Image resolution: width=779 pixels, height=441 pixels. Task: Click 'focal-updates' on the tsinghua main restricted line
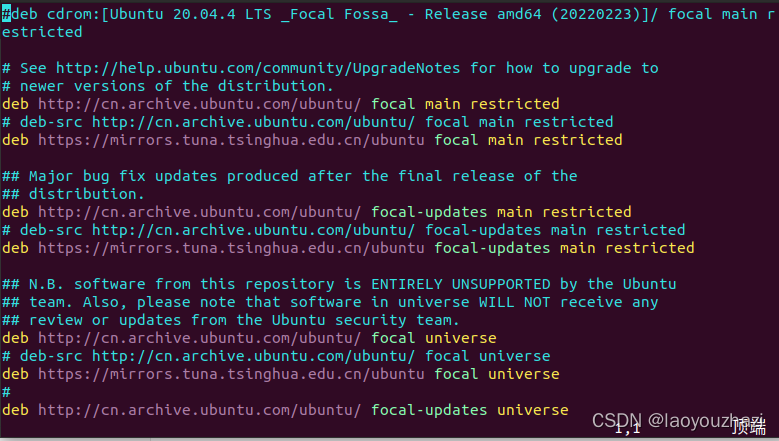click(492, 248)
